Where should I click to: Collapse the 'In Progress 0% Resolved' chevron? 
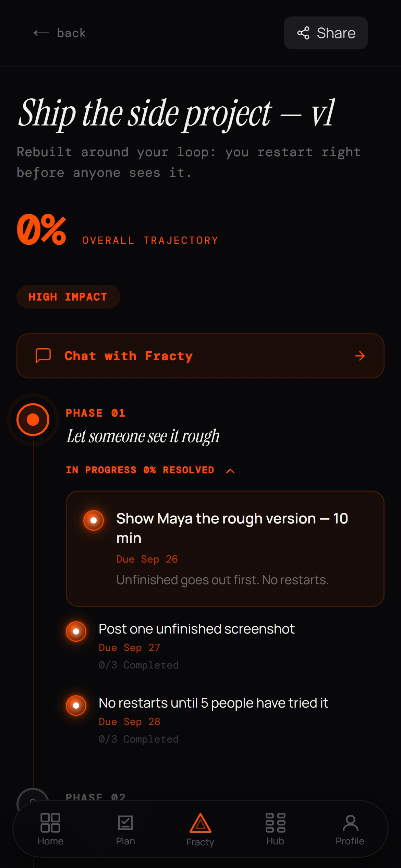(x=230, y=471)
